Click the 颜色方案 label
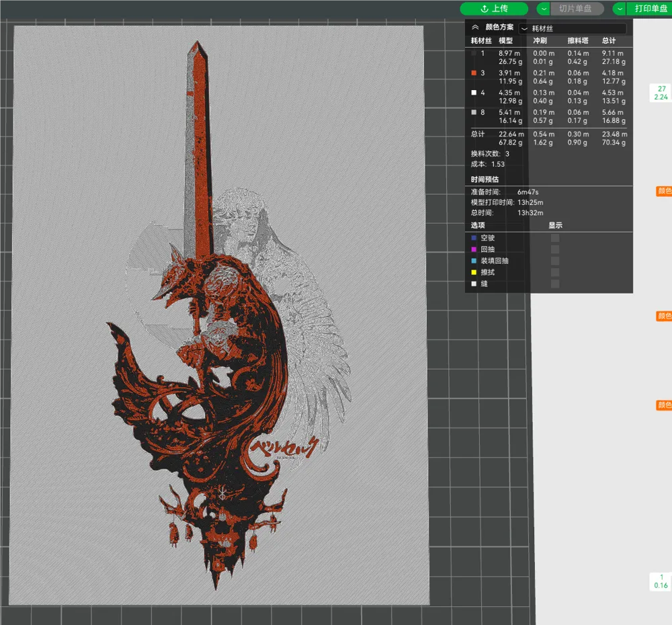The width and height of the screenshot is (672, 625). [499, 27]
